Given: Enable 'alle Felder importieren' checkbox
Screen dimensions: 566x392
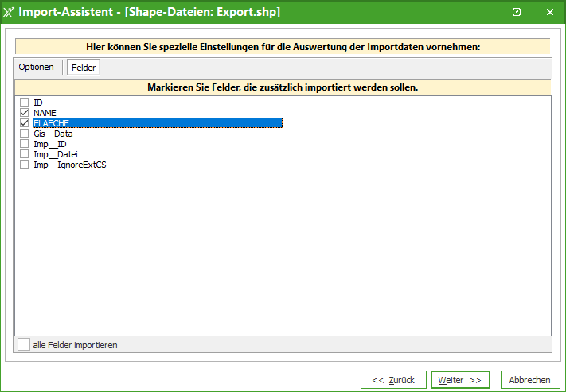Looking at the screenshot, I should click(x=25, y=345).
